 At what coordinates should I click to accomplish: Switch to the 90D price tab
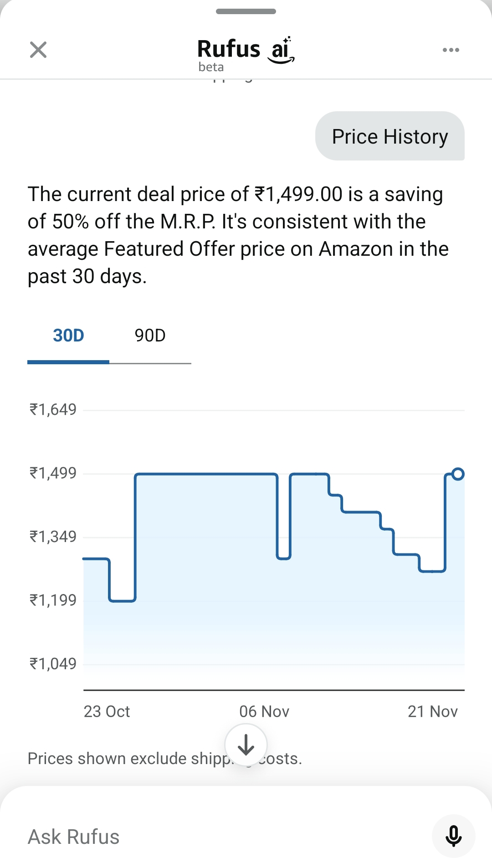tap(150, 336)
